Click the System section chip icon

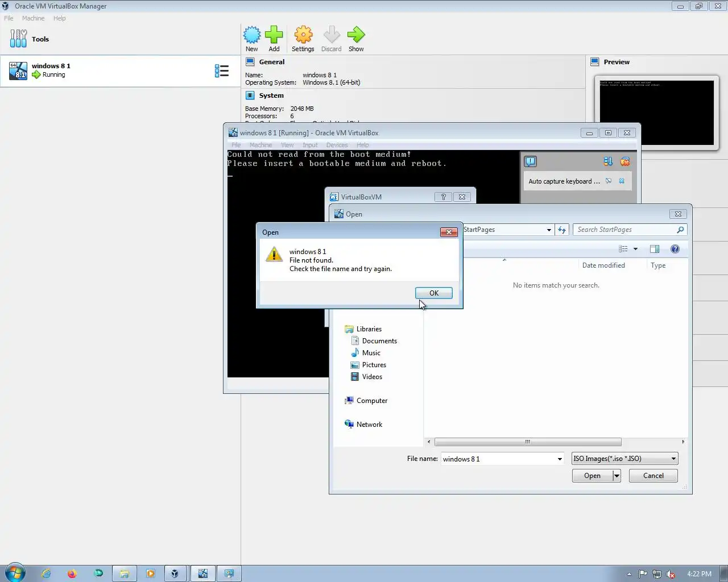[x=250, y=95]
